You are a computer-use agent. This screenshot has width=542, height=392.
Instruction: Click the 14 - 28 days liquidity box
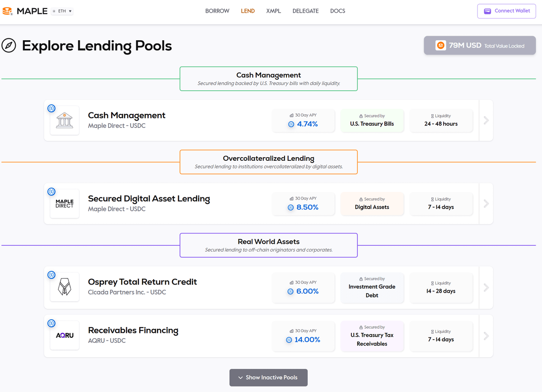441,287
